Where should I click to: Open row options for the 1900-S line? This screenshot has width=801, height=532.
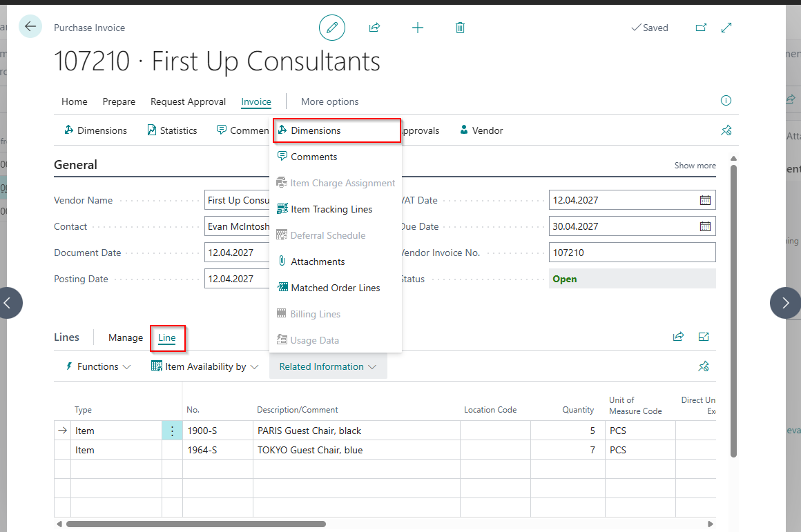point(172,431)
